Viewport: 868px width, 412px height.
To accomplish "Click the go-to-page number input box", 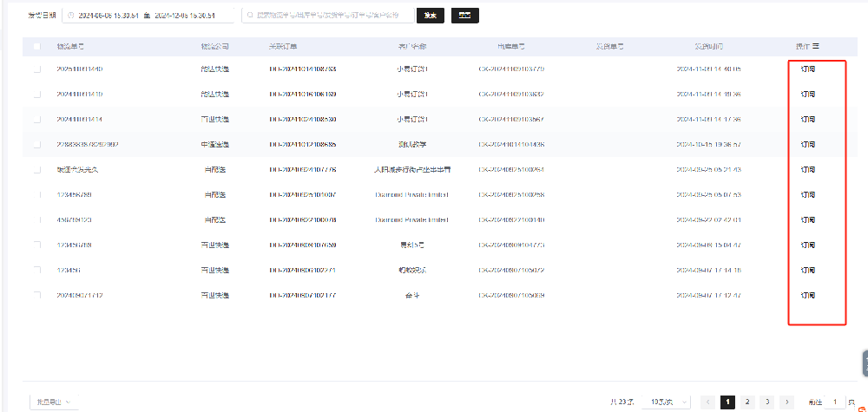I will (834, 402).
